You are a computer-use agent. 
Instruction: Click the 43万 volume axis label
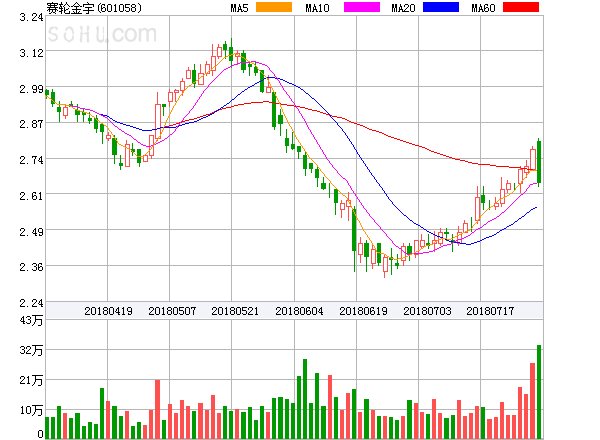click(x=31, y=320)
